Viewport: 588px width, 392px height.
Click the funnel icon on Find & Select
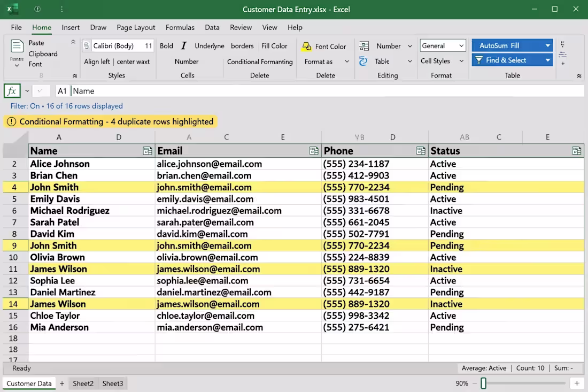tap(479, 60)
